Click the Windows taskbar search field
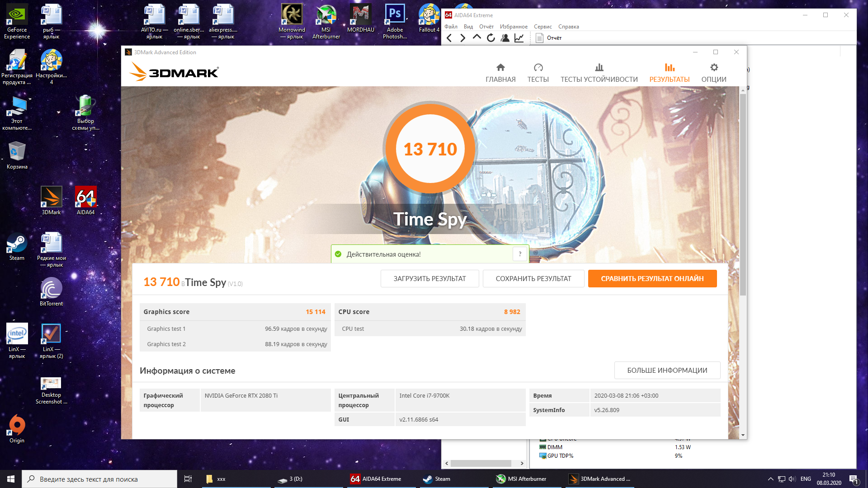This screenshot has width=868, height=488. [99, 479]
